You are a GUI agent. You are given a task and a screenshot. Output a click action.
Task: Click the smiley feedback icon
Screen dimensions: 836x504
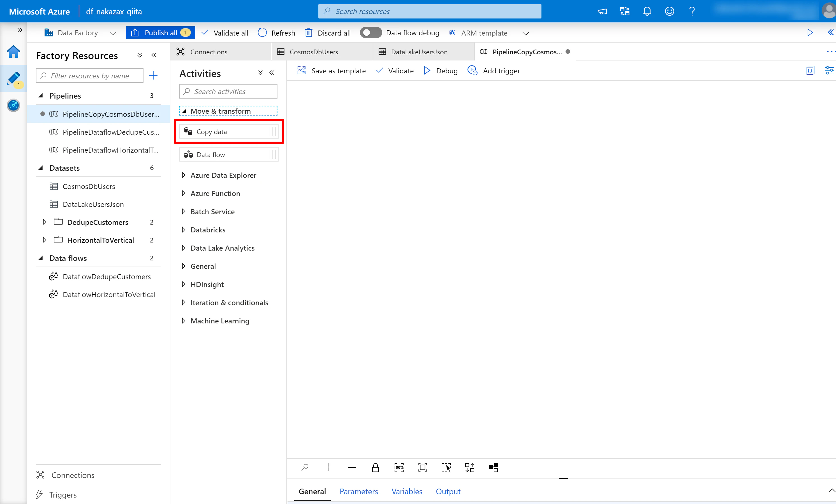[x=670, y=11]
